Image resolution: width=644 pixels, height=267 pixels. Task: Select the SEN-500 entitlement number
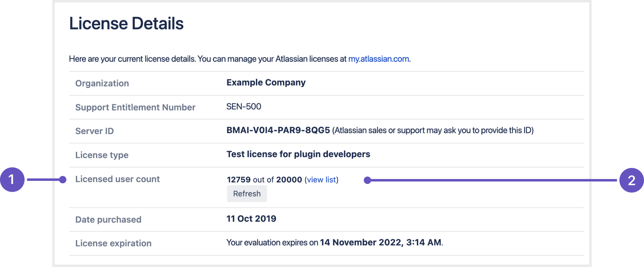coord(244,106)
